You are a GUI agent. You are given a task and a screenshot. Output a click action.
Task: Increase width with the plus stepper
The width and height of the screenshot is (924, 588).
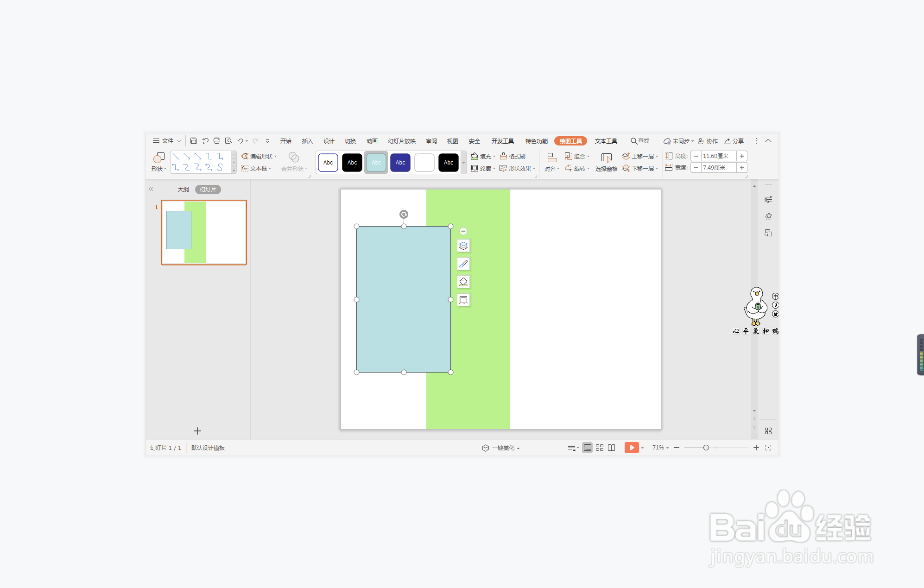click(742, 168)
